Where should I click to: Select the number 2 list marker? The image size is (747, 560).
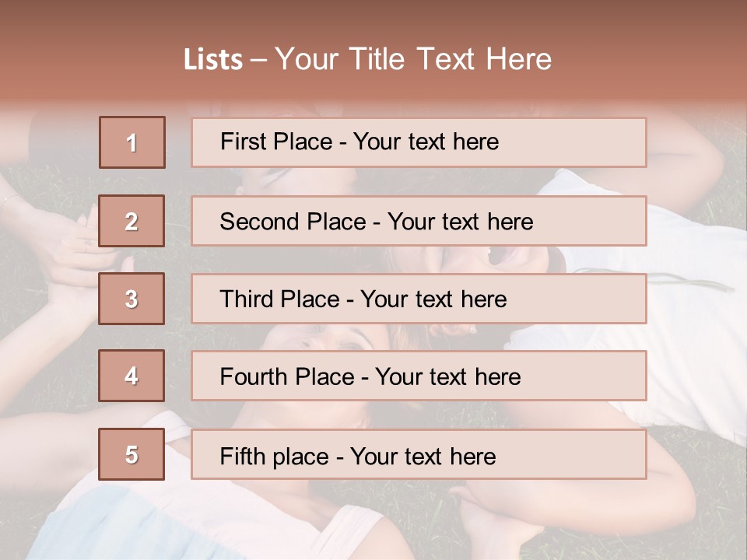(x=132, y=221)
